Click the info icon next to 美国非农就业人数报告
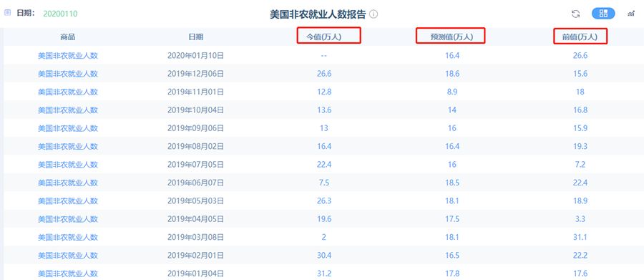 click(374, 14)
